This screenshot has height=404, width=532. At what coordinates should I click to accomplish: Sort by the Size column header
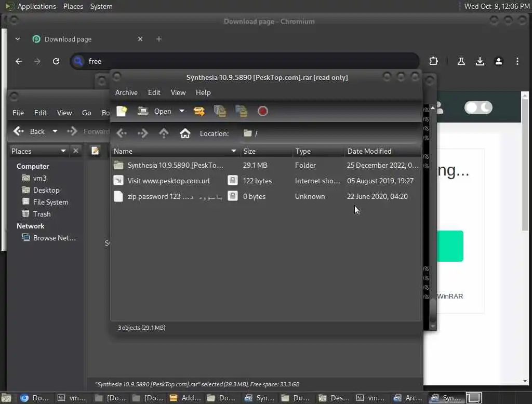click(267, 151)
